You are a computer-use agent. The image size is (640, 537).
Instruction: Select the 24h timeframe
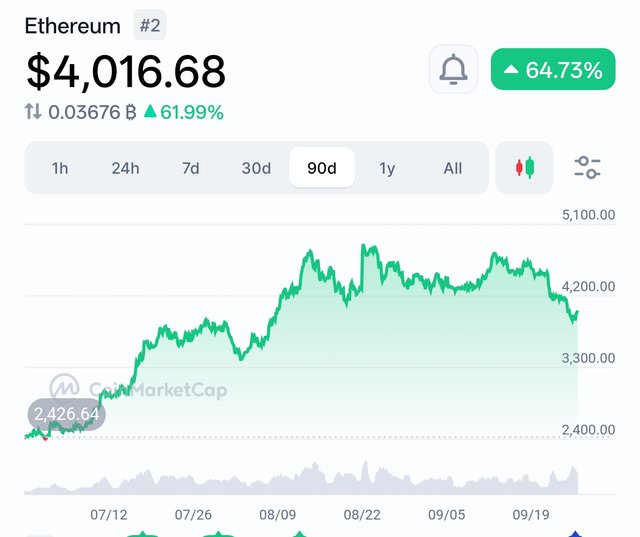pos(125,168)
